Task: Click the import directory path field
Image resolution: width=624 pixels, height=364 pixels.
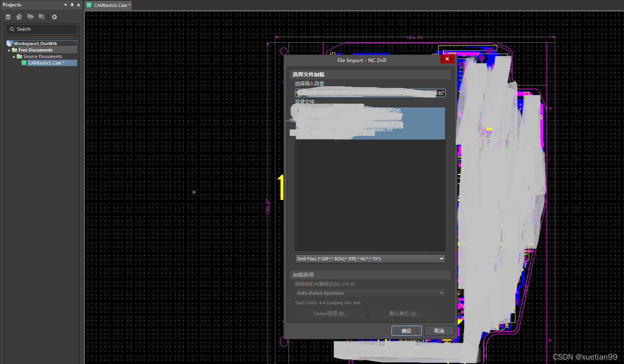Action: pyautogui.click(x=366, y=93)
